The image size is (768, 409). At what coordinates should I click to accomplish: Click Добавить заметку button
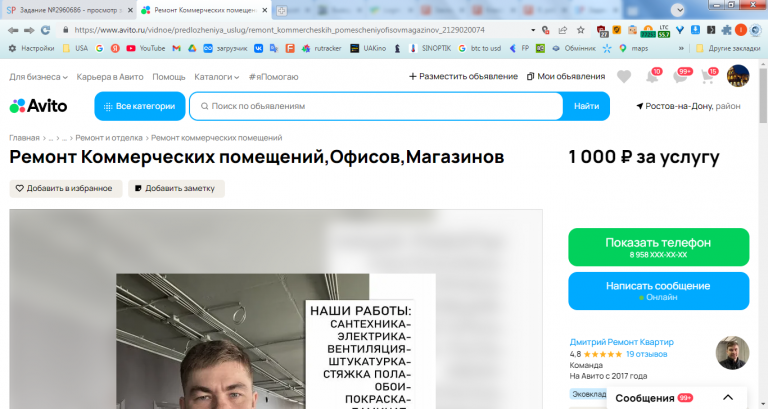pyautogui.click(x=176, y=189)
